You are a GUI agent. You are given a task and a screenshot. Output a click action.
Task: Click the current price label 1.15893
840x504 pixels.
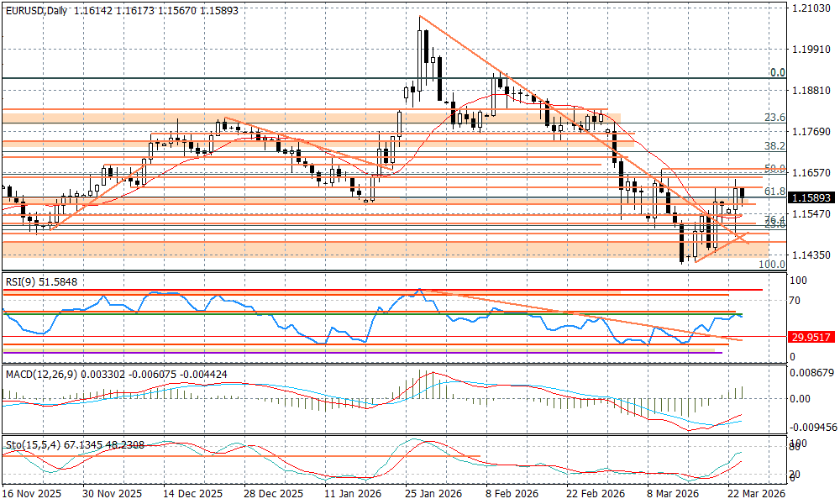click(x=811, y=198)
